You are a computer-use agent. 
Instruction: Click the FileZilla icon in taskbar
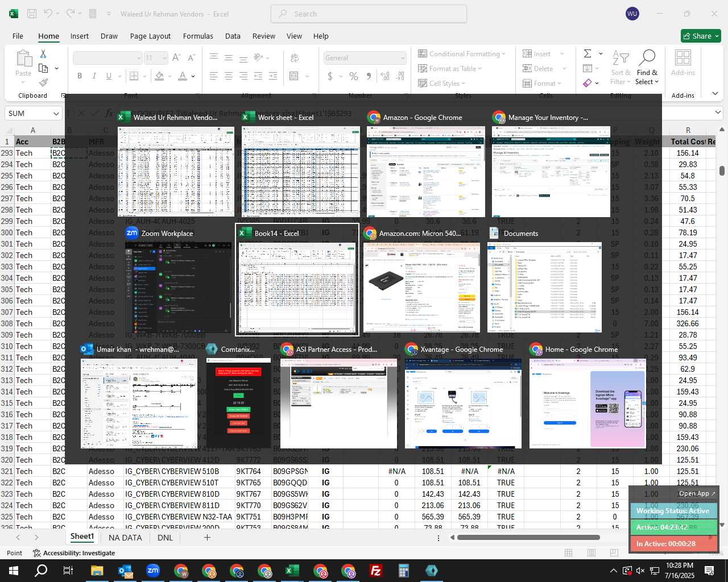(x=376, y=571)
